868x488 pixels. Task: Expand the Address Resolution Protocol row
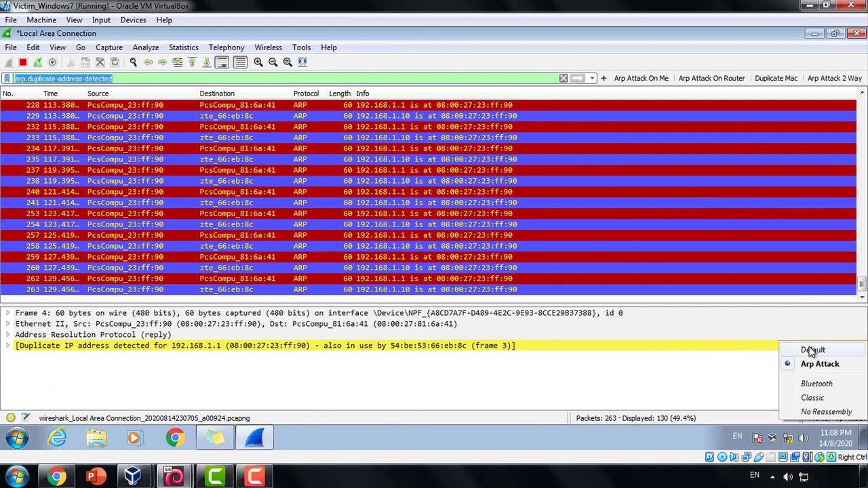pyautogui.click(x=7, y=335)
